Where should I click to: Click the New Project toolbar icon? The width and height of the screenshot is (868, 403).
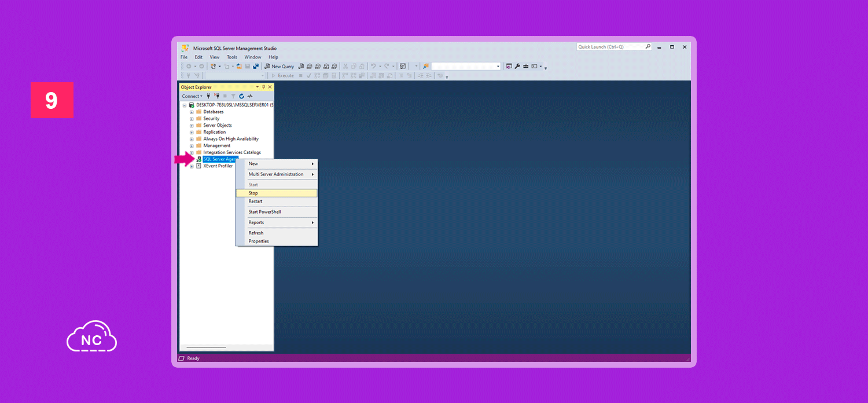(x=214, y=67)
